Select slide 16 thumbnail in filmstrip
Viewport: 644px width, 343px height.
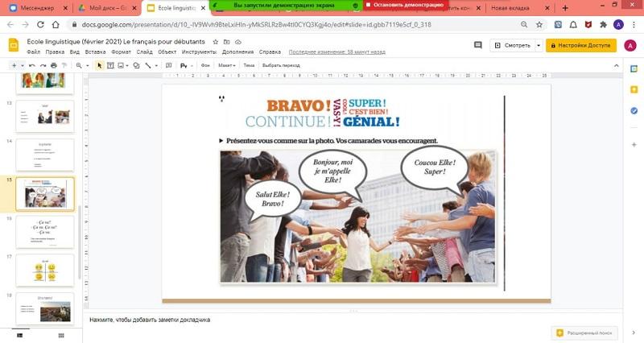45,232
